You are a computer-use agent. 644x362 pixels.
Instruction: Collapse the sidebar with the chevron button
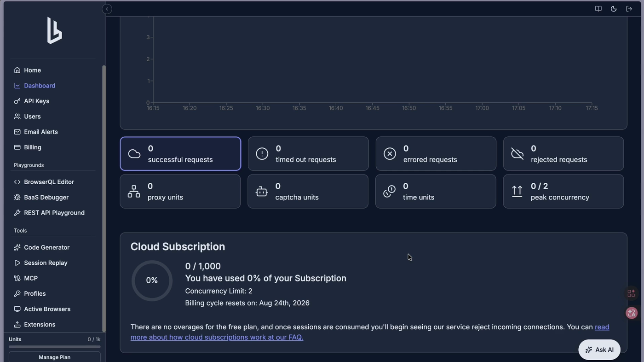(x=107, y=9)
